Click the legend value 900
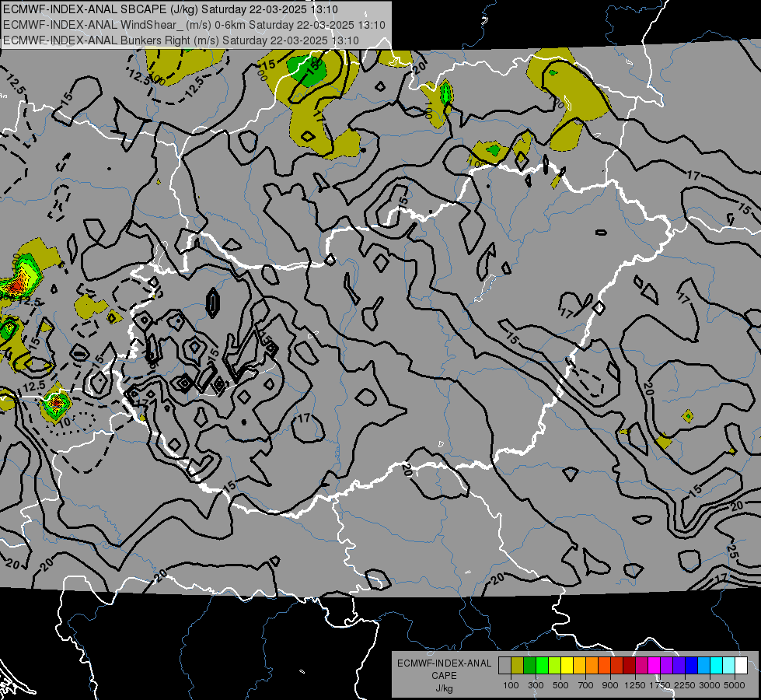Screen dimensions: 761x700 pos(610,685)
